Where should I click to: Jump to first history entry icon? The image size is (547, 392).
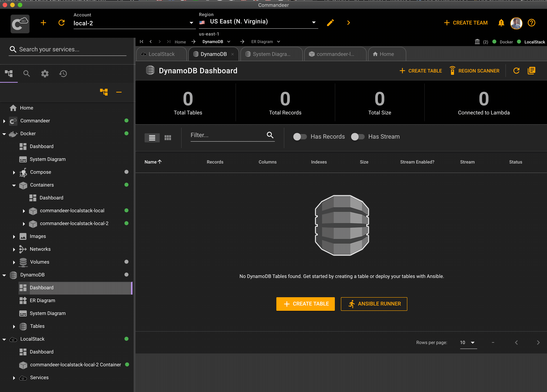142,42
